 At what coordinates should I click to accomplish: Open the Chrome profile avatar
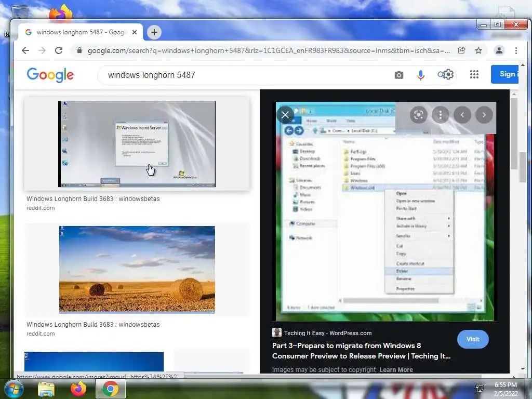(499, 50)
